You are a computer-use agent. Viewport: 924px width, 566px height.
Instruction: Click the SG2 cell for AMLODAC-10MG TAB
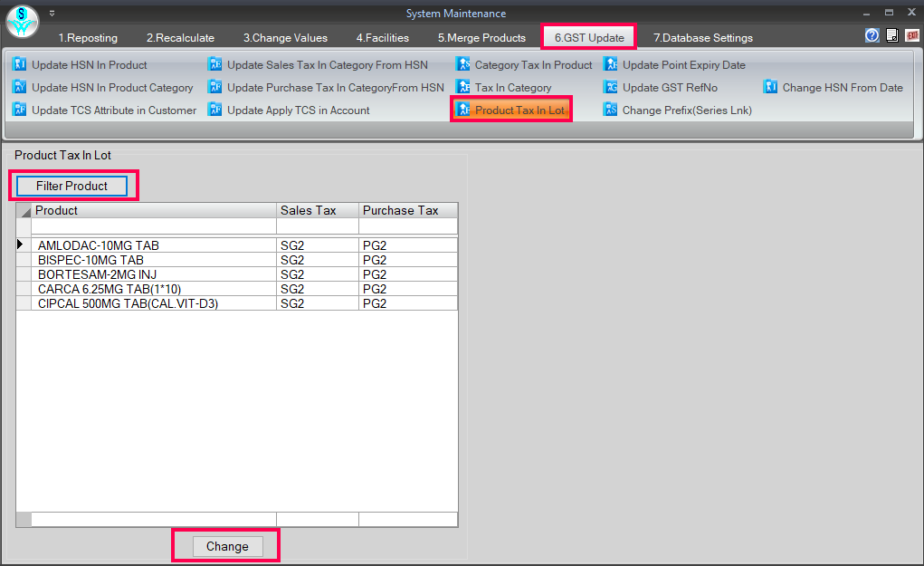click(318, 245)
